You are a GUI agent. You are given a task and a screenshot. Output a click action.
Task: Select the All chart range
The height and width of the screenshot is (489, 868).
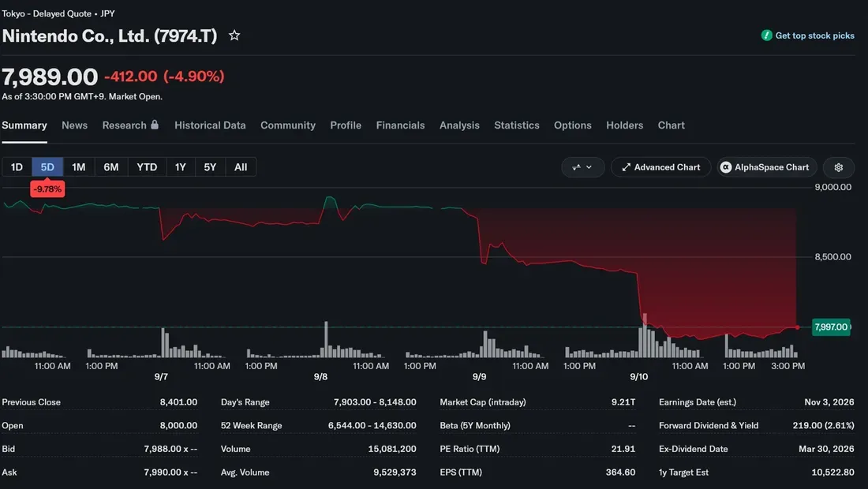point(240,167)
